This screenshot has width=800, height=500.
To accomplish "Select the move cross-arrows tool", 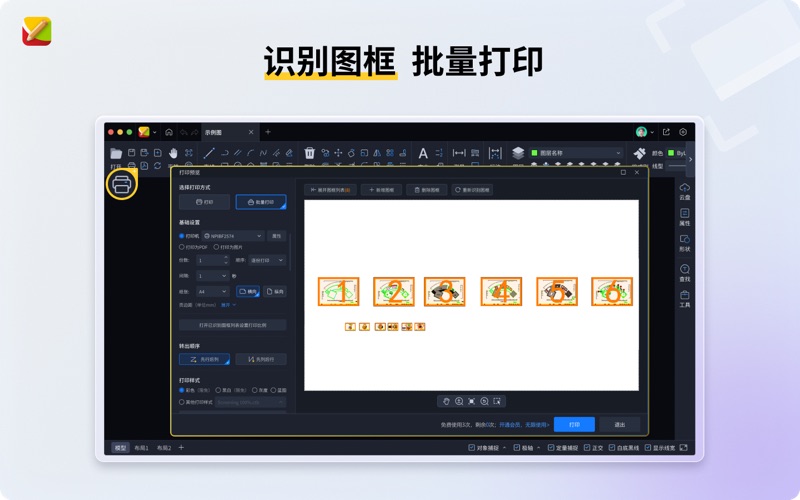I will coord(338,153).
